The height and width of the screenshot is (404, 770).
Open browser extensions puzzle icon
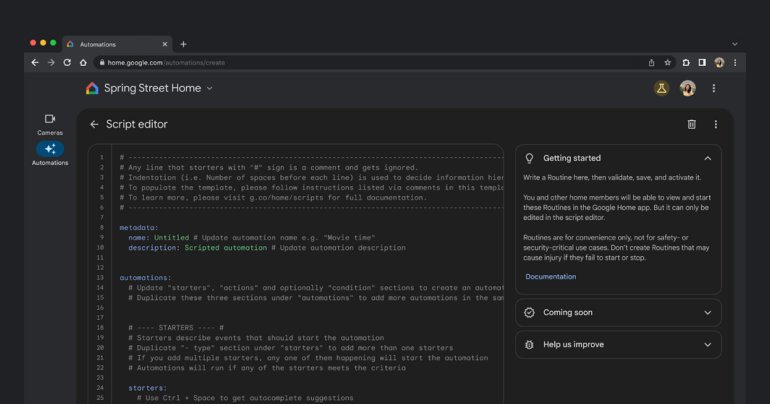coord(686,62)
